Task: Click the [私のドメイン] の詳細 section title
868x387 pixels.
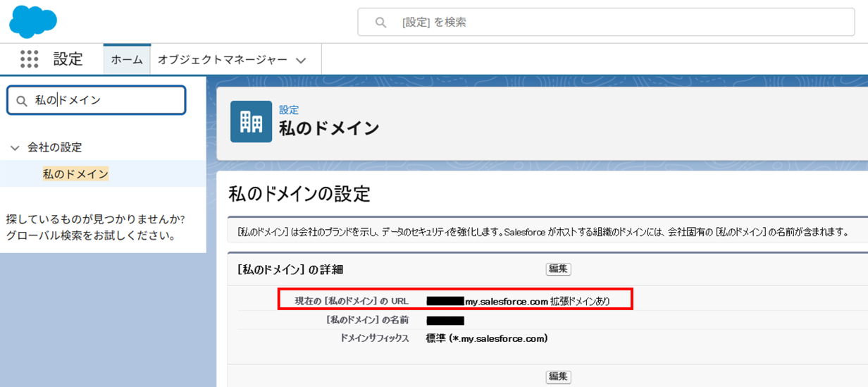Action: 290,270
